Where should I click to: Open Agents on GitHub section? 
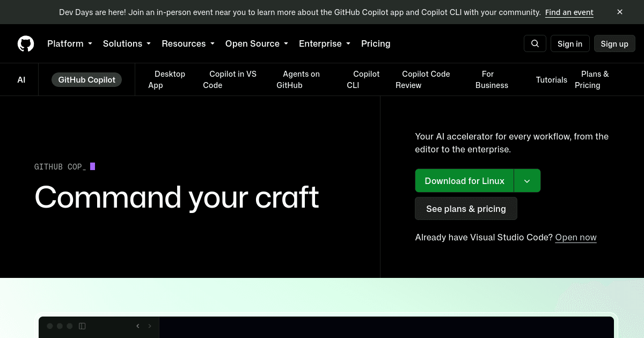click(x=298, y=79)
